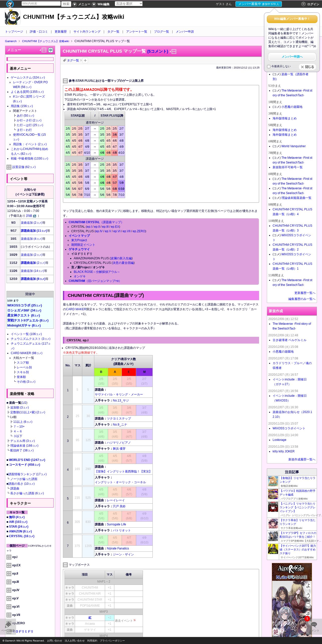Collapse the 参考:STAR PLUS gauge section
Screen dimensions: 322x644
tap(65, 81)
